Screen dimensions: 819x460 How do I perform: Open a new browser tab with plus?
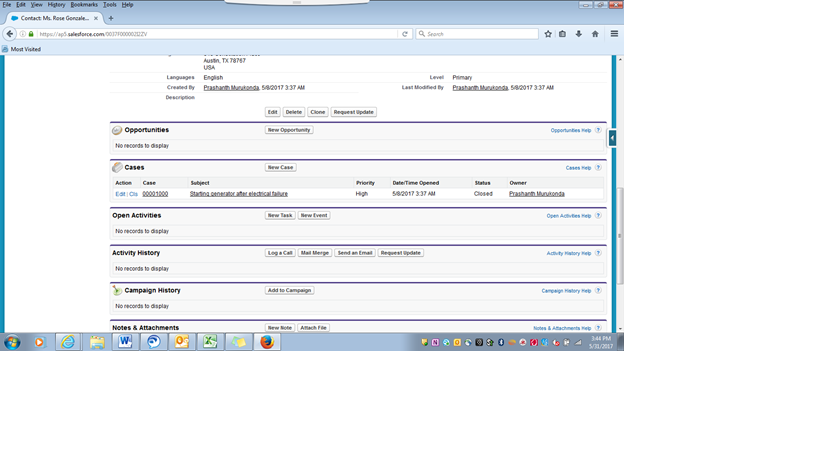click(x=111, y=18)
